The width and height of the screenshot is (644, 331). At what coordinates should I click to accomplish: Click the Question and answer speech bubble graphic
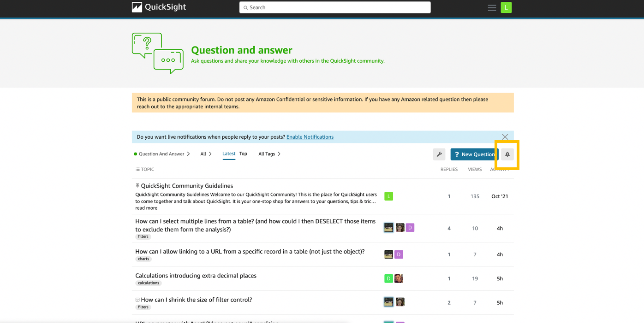click(158, 53)
